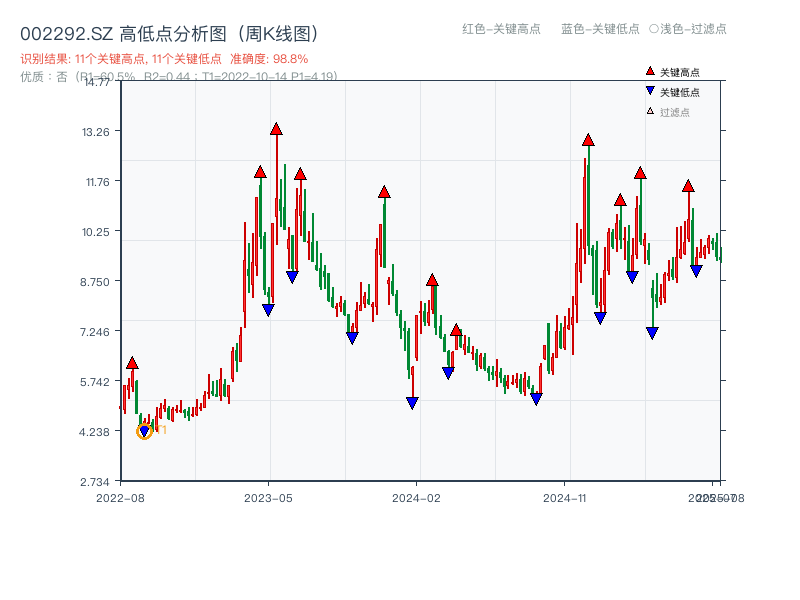The width and height of the screenshot is (800, 600).
Task: Click the rightmost red triangle near 11.76
Action: tap(688, 184)
